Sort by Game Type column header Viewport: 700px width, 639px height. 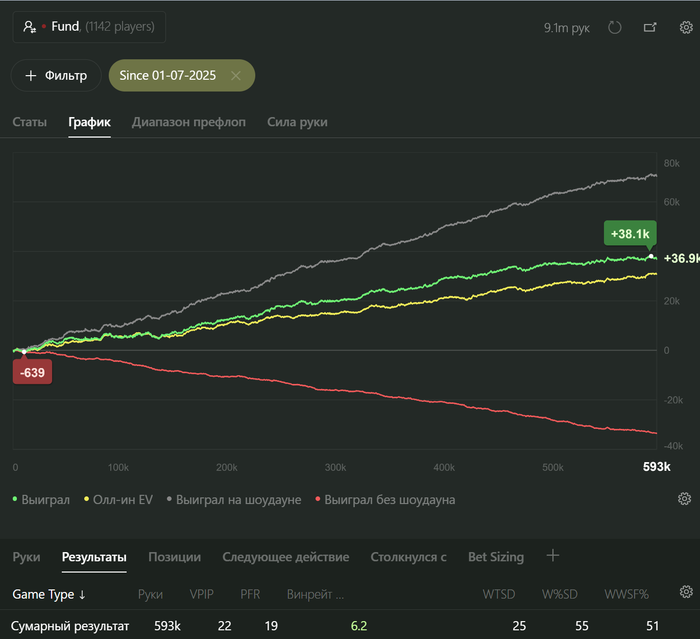49,594
